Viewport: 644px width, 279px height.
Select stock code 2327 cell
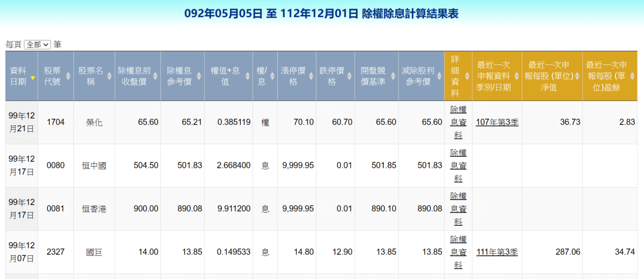55,252
